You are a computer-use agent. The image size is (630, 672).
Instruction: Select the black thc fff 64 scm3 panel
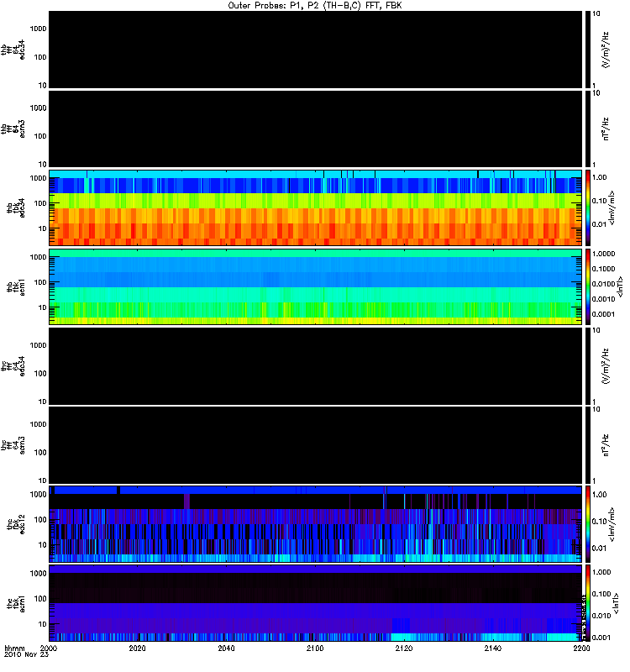click(316, 445)
